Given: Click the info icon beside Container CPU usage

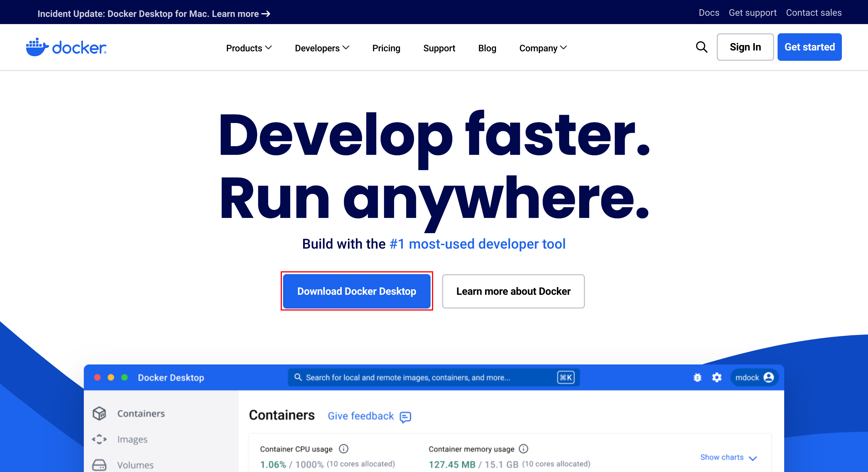Looking at the screenshot, I should (343, 449).
